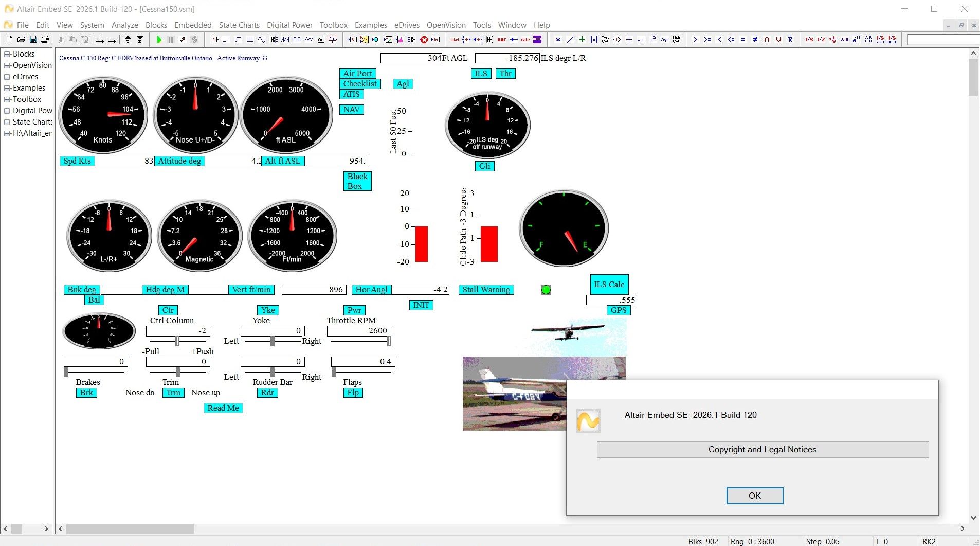Open the Embedded menu

pos(193,25)
